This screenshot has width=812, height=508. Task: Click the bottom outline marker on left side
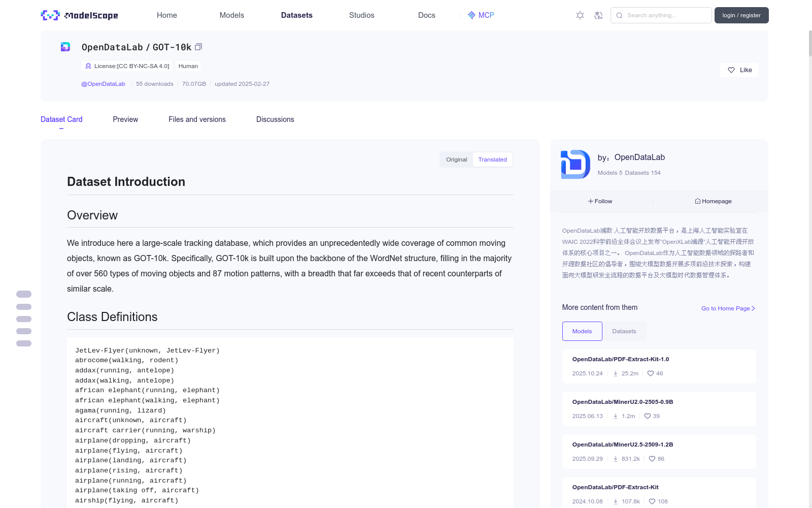(x=24, y=343)
